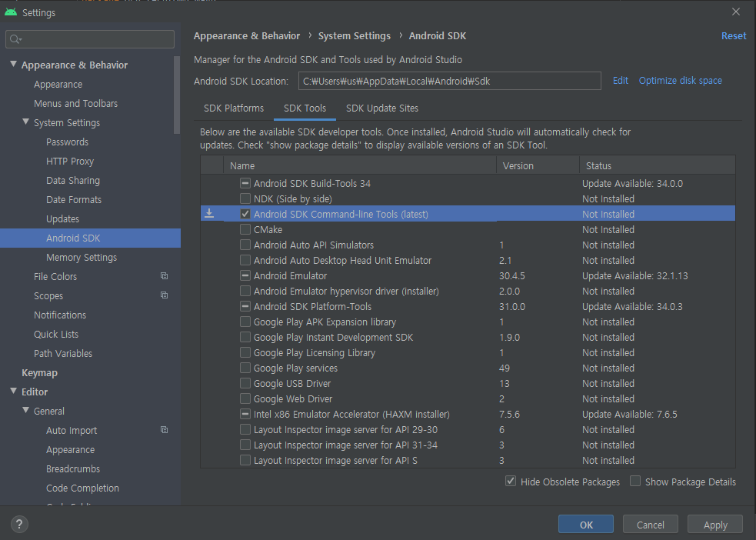Collapse the System Settings tree node
Viewport: 756px width, 540px height.
point(26,122)
